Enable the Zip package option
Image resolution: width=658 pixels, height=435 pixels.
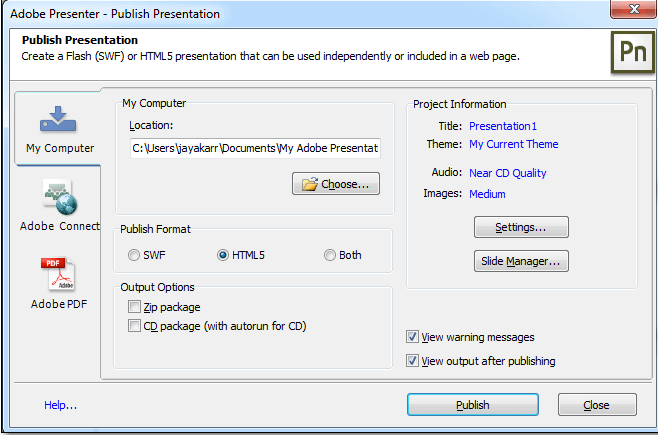click(x=134, y=307)
